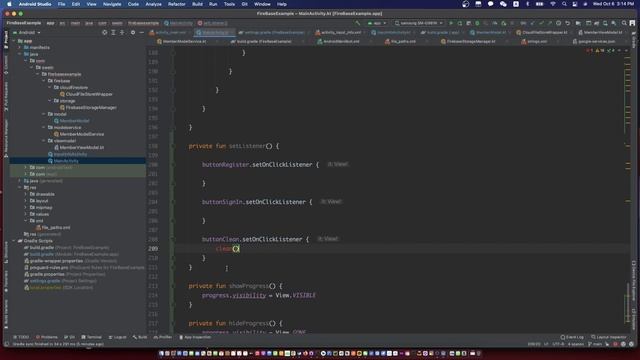The image size is (640, 360).
Task: Hide the Project panel with minus icon
Action: click(142, 32)
